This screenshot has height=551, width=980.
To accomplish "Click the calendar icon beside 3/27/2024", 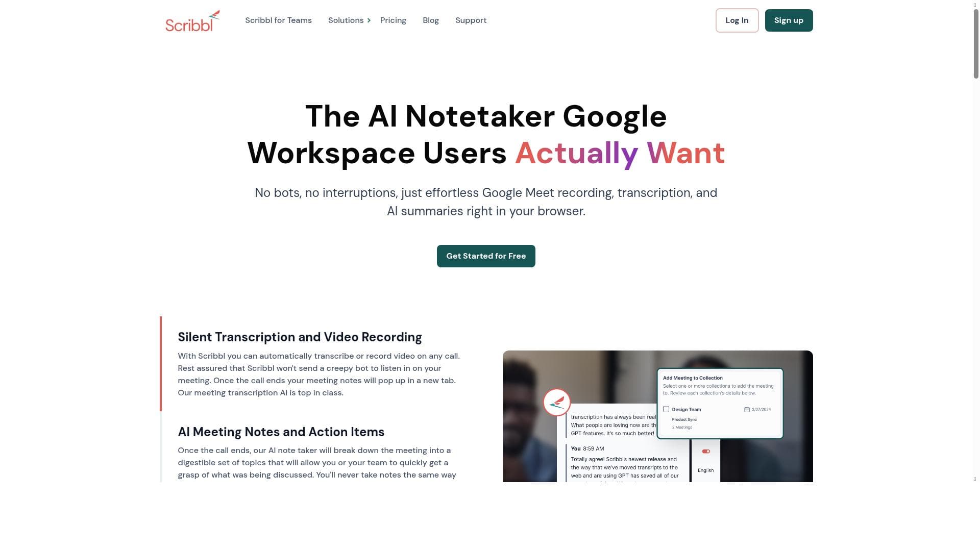I will pyautogui.click(x=747, y=410).
